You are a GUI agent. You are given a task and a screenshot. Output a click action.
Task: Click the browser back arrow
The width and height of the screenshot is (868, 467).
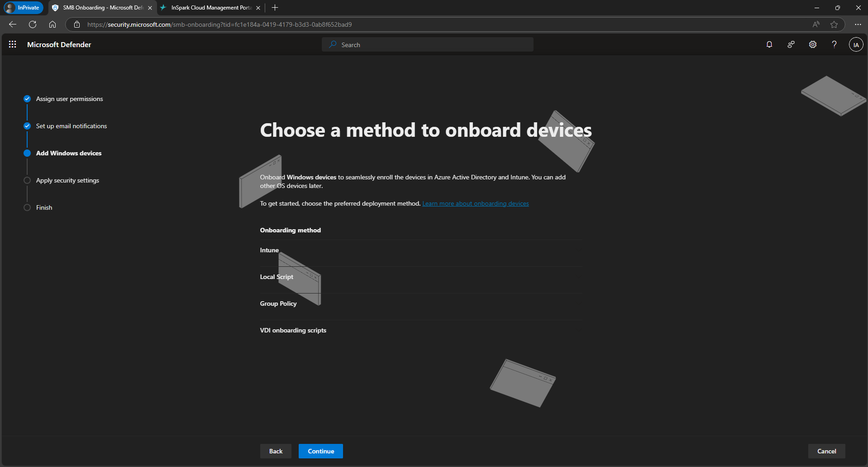click(13, 24)
